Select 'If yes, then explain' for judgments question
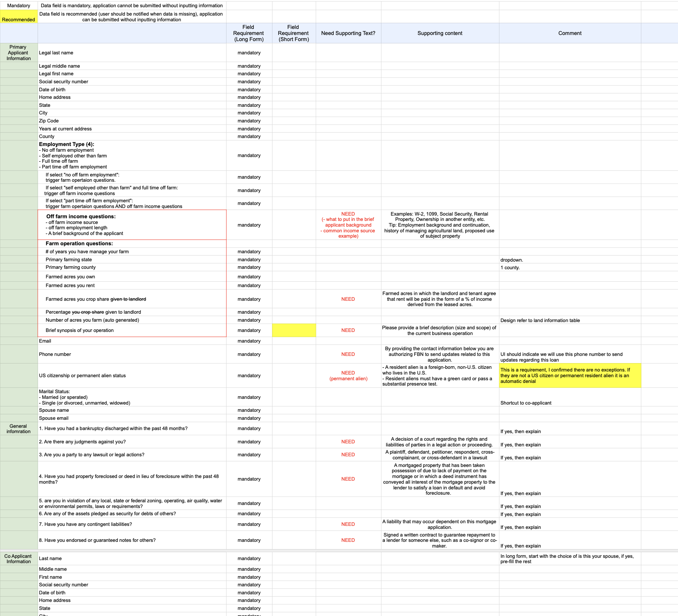This screenshot has width=678, height=616. (570, 442)
